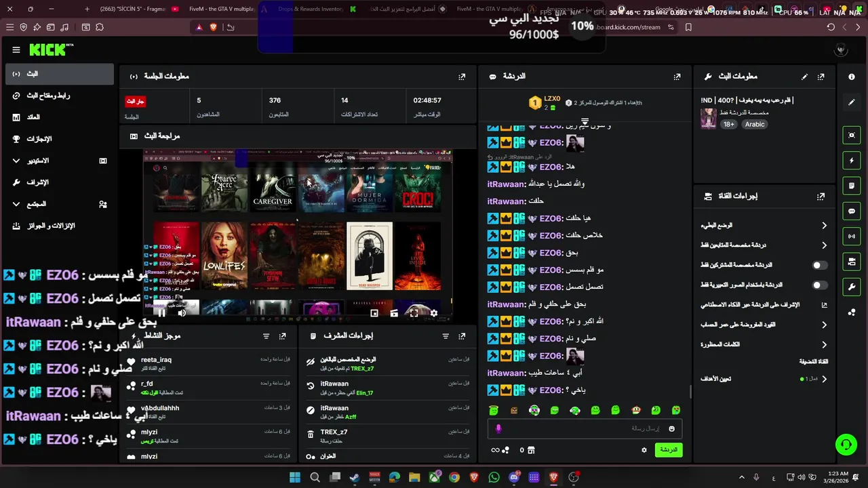This screenshot has width=868, height=488.
Task: Filter the moderator actions list
Action: pos(446,336)
